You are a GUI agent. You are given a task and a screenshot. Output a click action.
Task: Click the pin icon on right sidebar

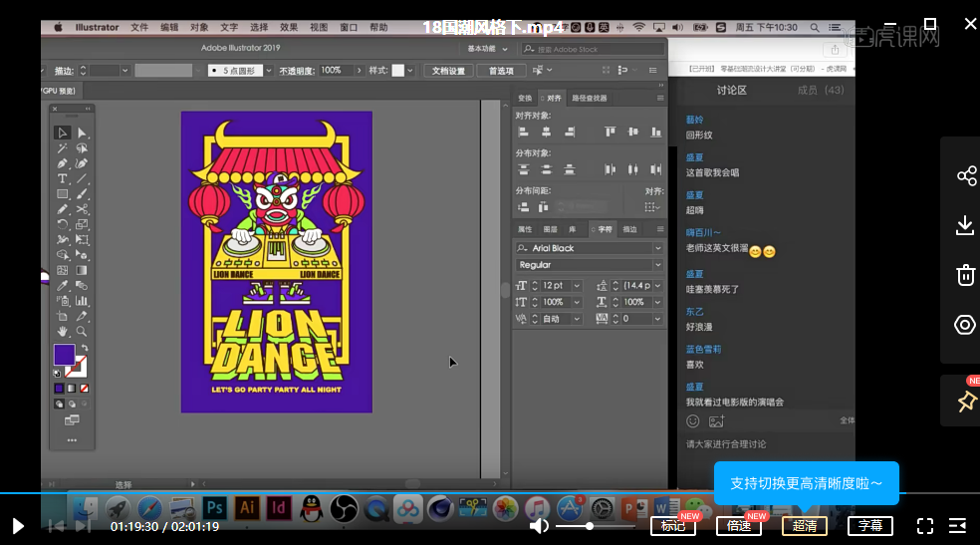click(x=965, y=401)
